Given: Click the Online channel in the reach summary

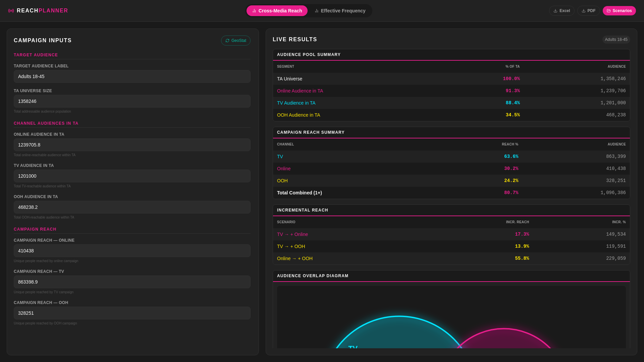Looking at the screenshot, I should click(283, 169).
